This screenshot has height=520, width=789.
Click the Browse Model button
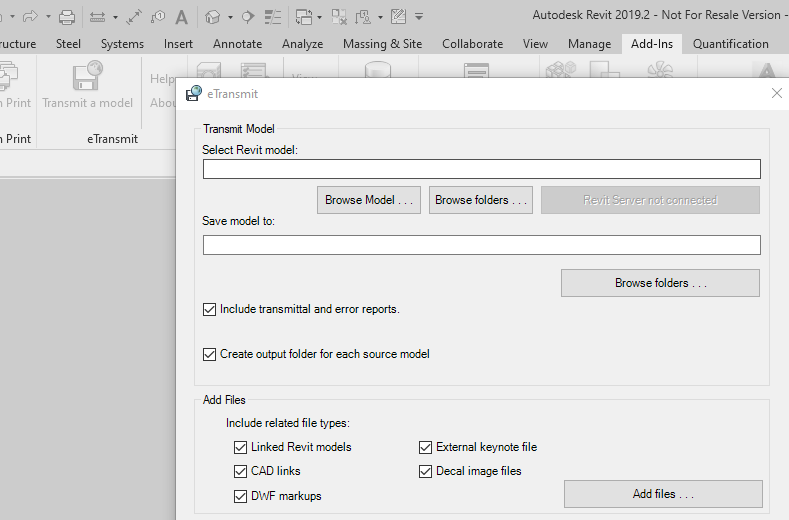pyautogui.click(x=369, y=200)
